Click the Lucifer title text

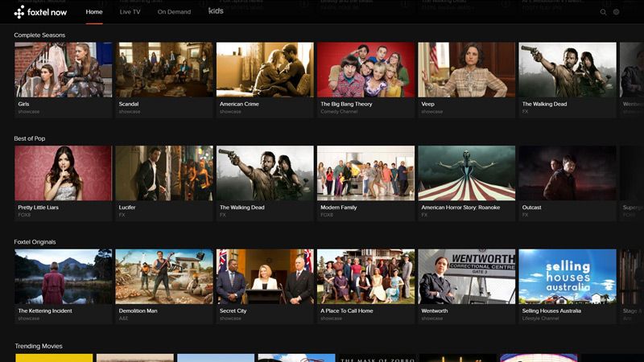(127, 208)
